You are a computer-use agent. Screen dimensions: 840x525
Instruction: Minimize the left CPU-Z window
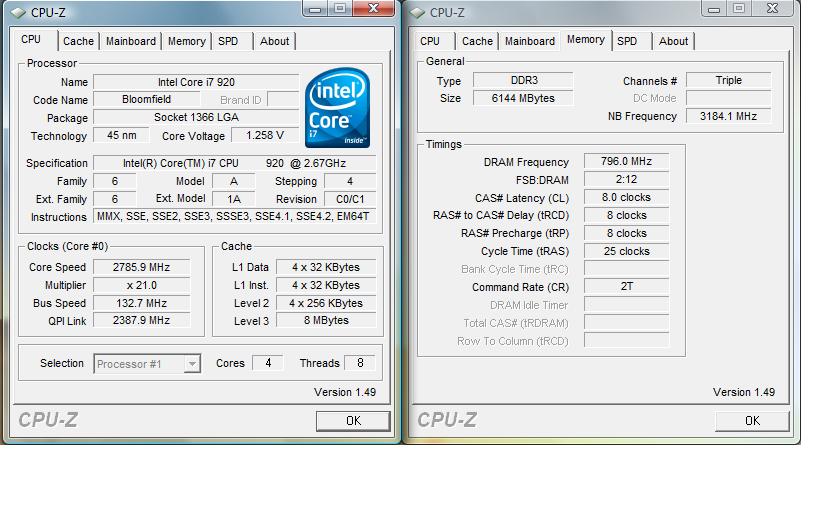(315, 9)
